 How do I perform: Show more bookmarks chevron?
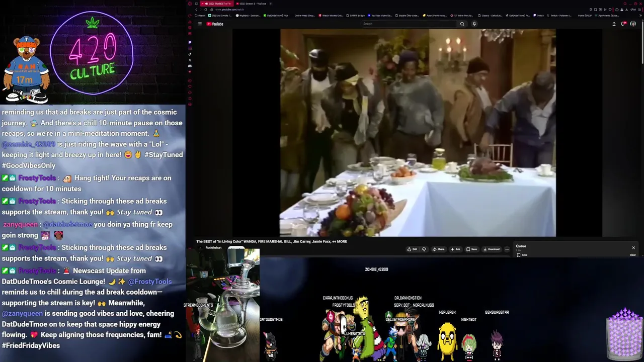[x=640, y=16]
